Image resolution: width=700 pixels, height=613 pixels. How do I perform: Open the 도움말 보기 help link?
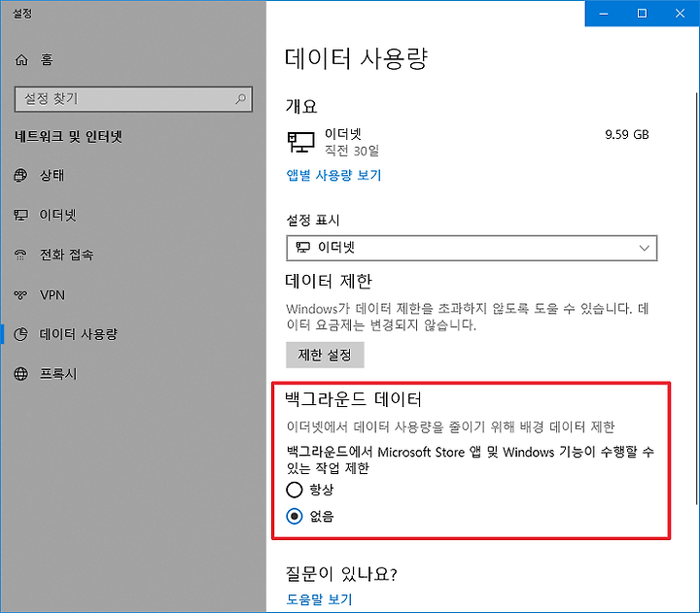319,599
